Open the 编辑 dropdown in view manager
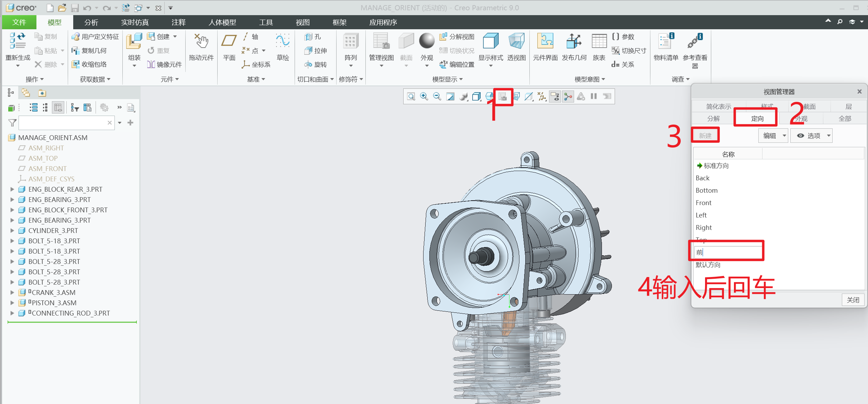 (773, 136)
